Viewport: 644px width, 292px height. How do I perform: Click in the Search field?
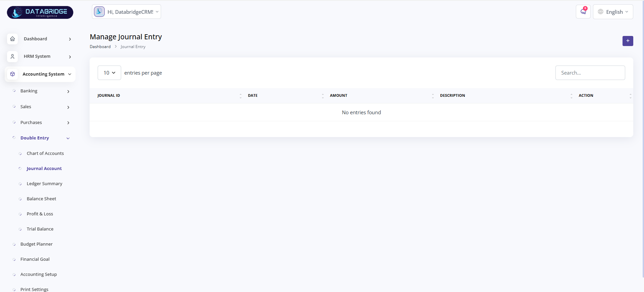(x=590, y=73)
